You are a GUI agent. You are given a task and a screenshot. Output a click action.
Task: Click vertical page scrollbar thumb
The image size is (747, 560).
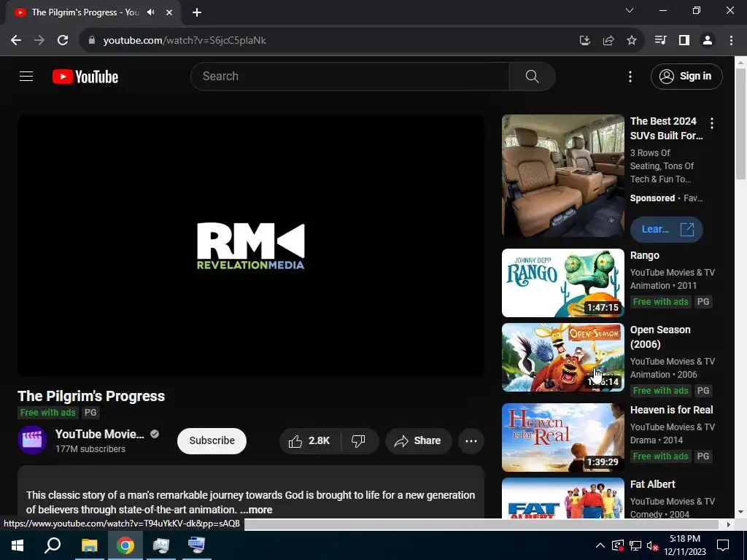click(741, 124)
